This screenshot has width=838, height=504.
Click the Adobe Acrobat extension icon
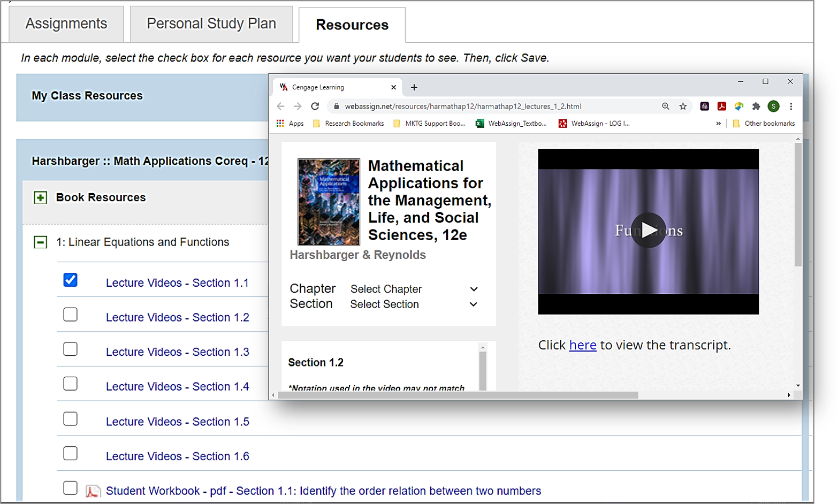click(721, 106)
